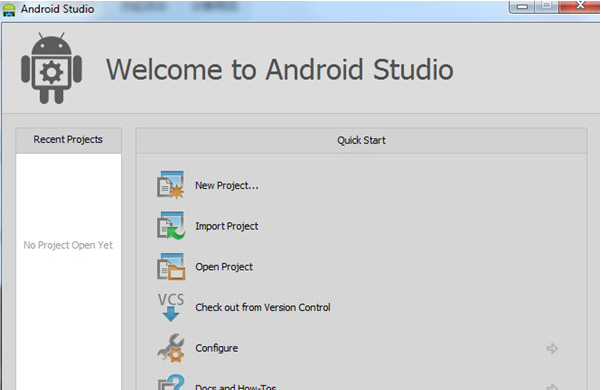Select Open Project
Screen dimensions: 601x390
(x=224, y=267)
